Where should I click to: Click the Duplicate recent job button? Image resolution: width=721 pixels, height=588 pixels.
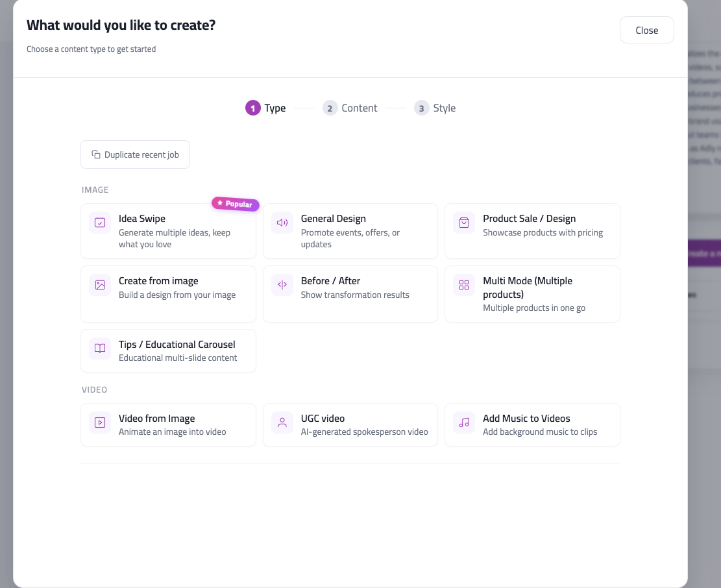pyautogui.click(x=135, y=154)
